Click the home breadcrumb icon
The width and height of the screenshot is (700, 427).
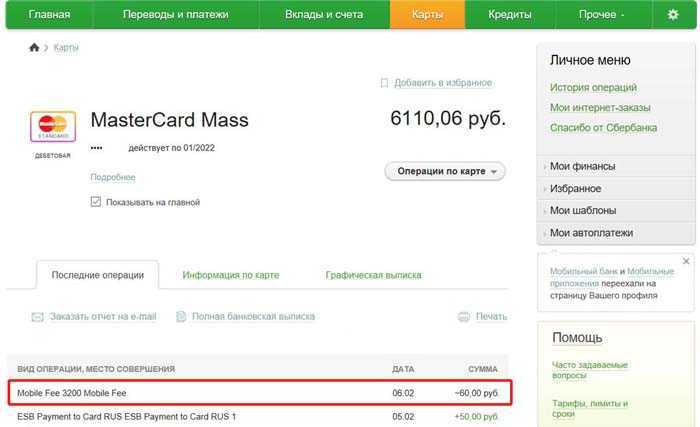[x=34, y=47]
